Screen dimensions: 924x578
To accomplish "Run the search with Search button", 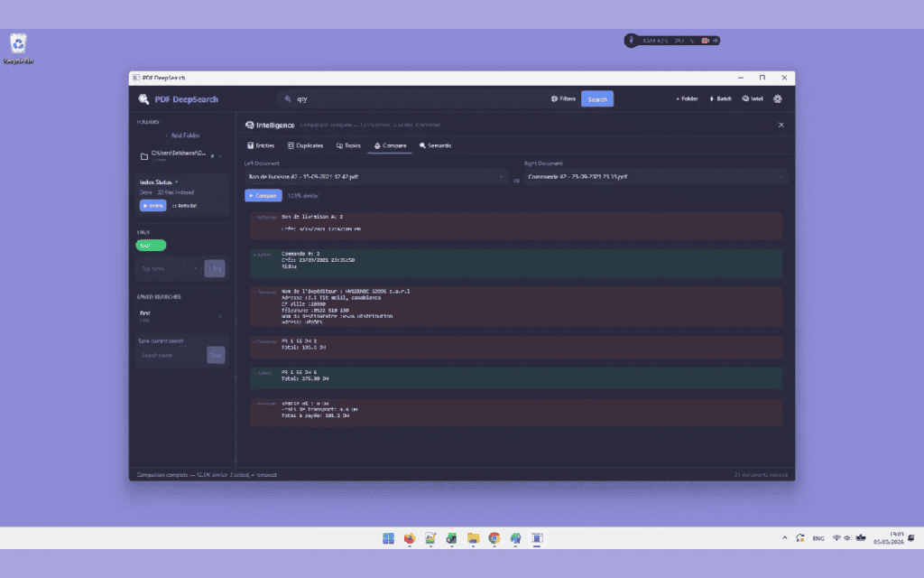I will click(597, 99).
